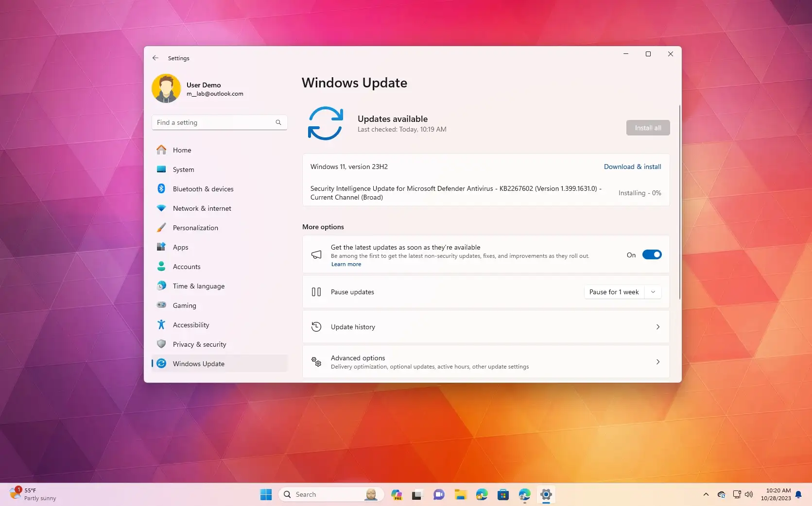
Task: Select Windows Update in the sidebar
Action: [x=198, y=363]
